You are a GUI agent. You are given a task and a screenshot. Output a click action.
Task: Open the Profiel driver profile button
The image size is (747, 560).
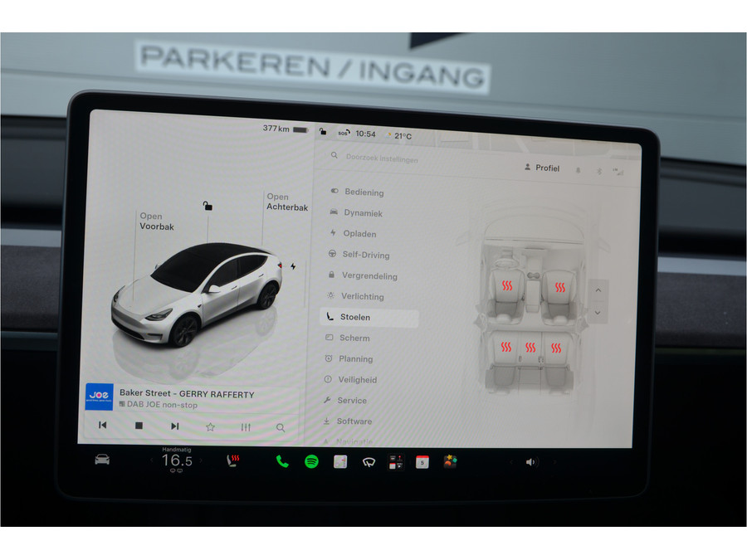tap(542, 168)
